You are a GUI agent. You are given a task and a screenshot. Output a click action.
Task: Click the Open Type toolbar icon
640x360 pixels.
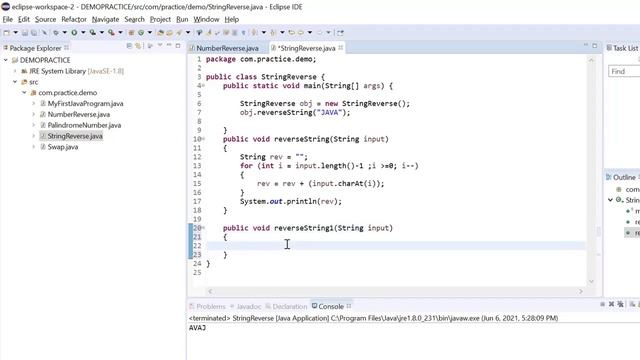click(x=160, y=33)
